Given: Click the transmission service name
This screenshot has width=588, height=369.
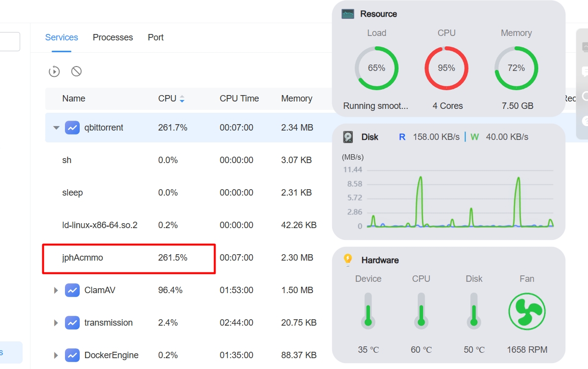Looking at the screenshot, I should point(108,323).
